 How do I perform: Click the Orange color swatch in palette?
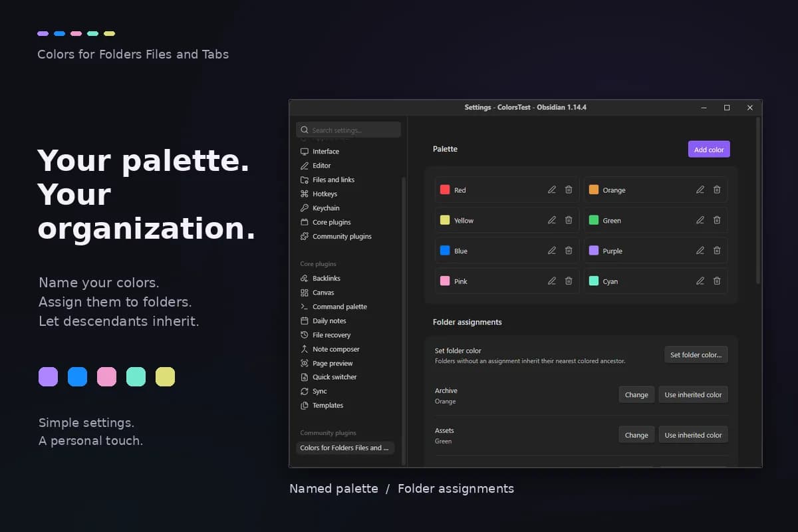[594, 190]
